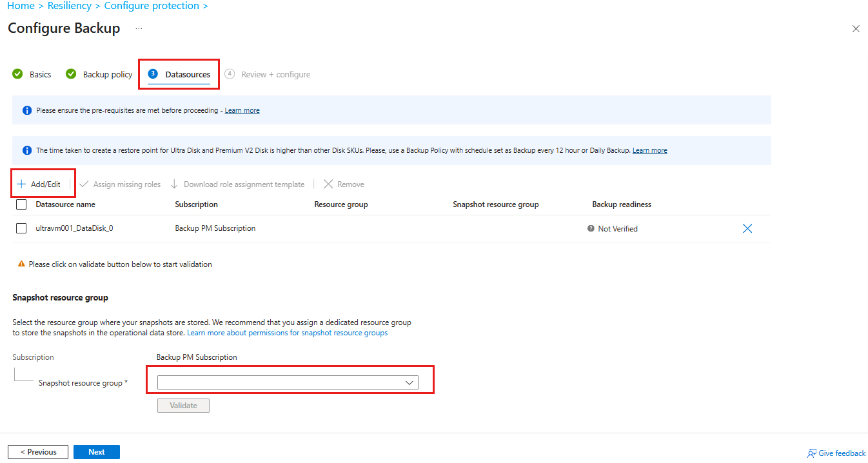Image resolution: width=868 pixels, height=463 pixels.
Task: Click the Remove toolbar item
Action: (344, 184)
